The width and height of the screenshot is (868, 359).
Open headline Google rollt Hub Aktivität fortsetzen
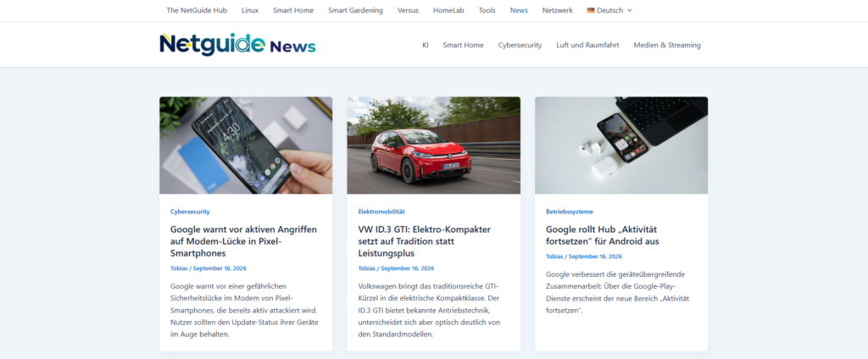click(x=603, y=235)
